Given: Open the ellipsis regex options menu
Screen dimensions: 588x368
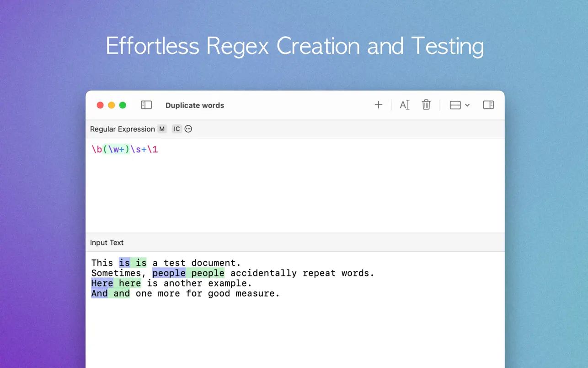Looking at the screenshot, I should coord(188,129).
